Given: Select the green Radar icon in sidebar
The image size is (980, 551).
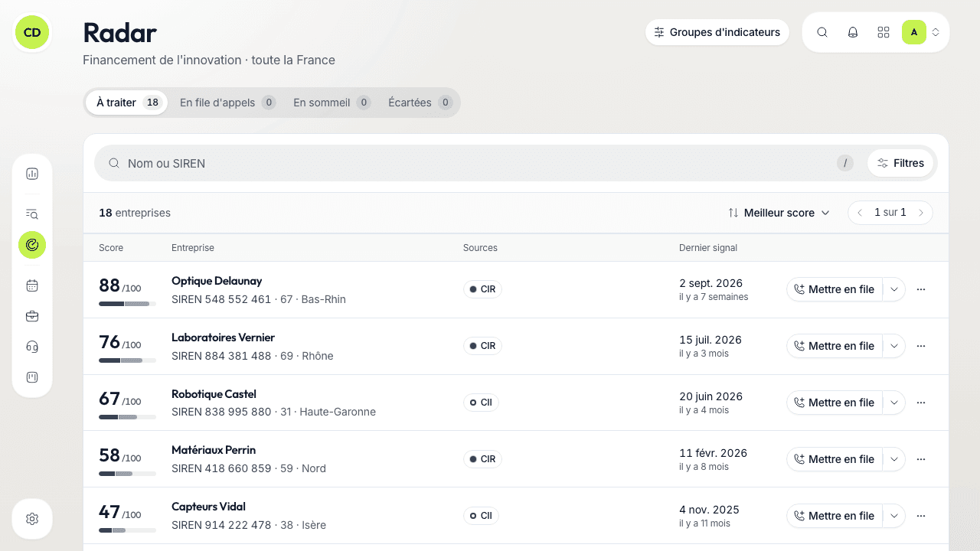Looking at the screenshot, I should point(32,245).
